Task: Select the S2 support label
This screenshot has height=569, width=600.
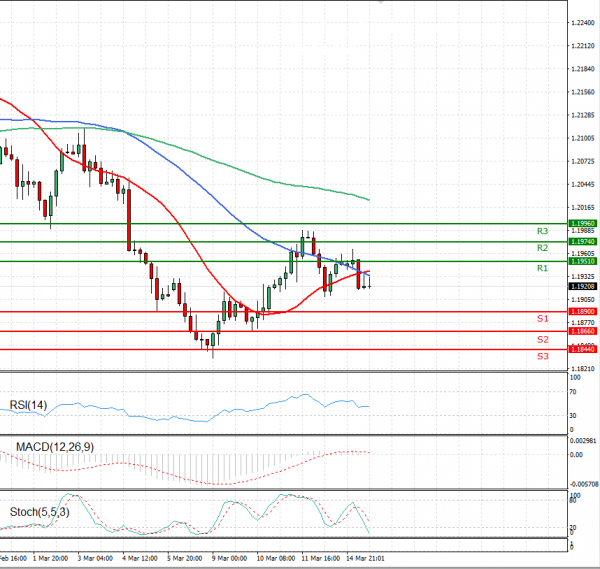Action: click(542, 339)
